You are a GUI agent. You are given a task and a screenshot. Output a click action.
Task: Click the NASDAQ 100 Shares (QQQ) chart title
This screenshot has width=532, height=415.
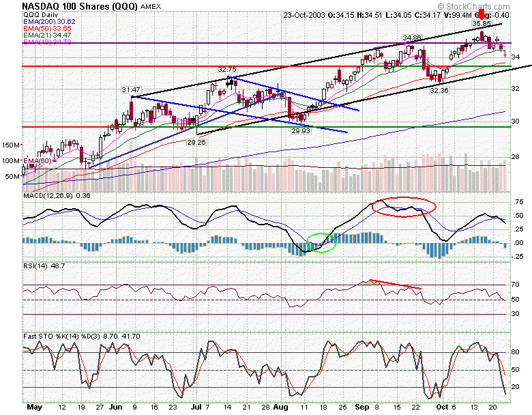tap(80, 6)
